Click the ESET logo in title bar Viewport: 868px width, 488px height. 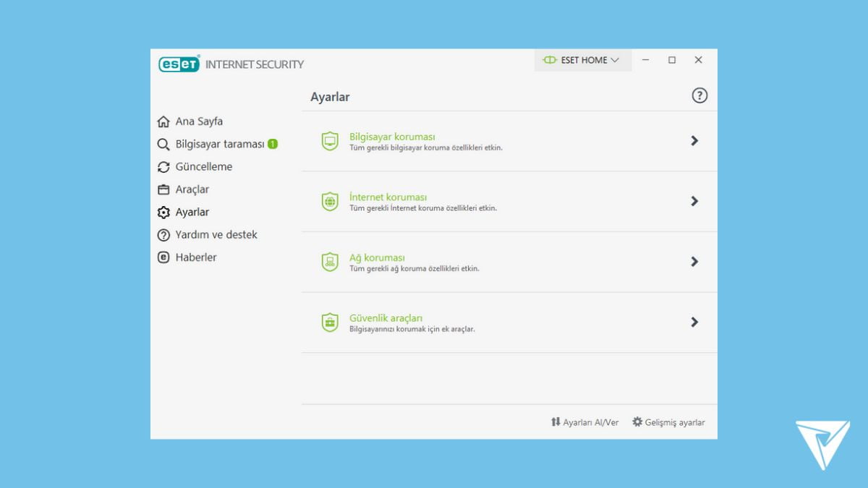pyautogui.click(x=179, y=64)
